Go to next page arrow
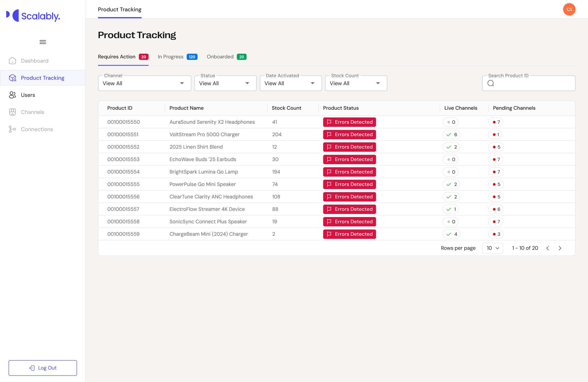Viewport: 588px width, 382px height. (560, 248)
